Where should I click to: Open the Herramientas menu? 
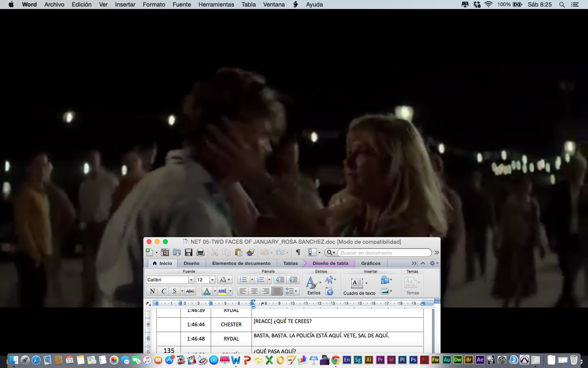(216, 4)
